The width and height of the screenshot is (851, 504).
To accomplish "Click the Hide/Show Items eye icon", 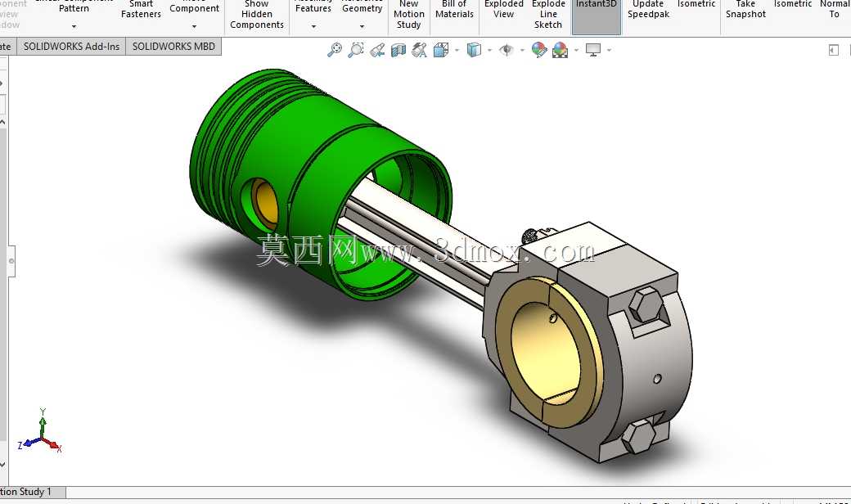I will click(x=507, y=51).
